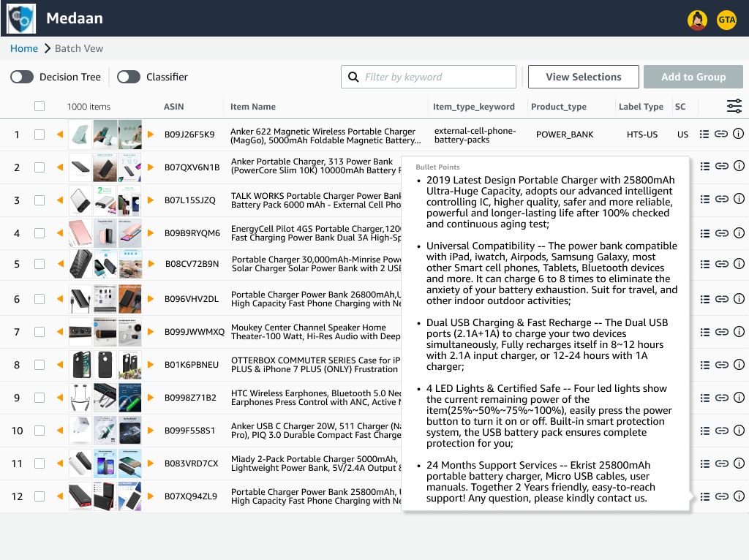Sort by Label Type column header
The height and width of the screenshot is (560, 749).
641,107
